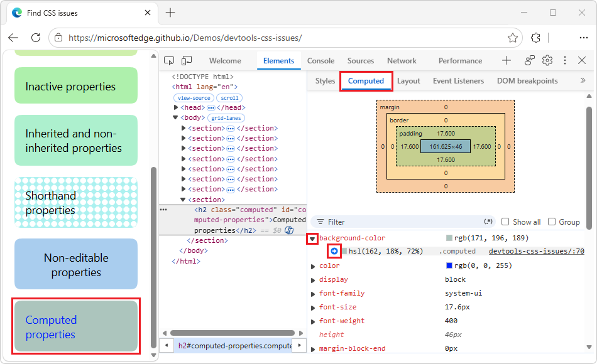Toggle regular expression filter icon
This screenshot has width=597, height=364.
tap(488, 222)
